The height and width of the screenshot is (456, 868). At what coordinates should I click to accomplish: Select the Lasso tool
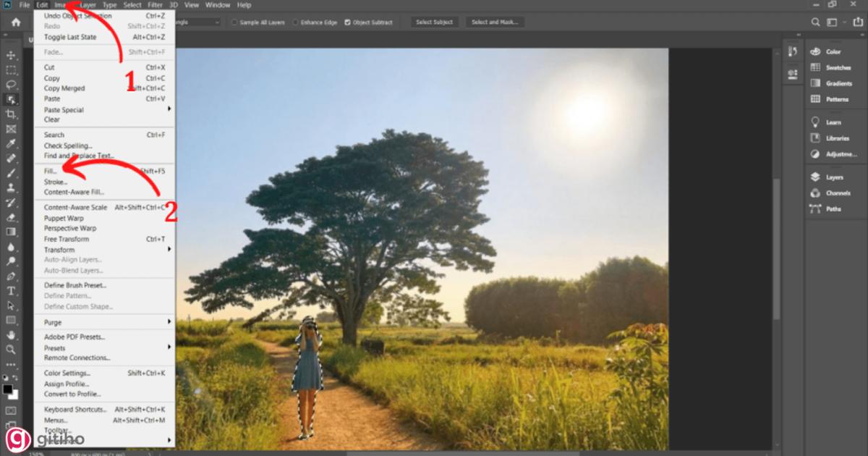tap(11, 84)
